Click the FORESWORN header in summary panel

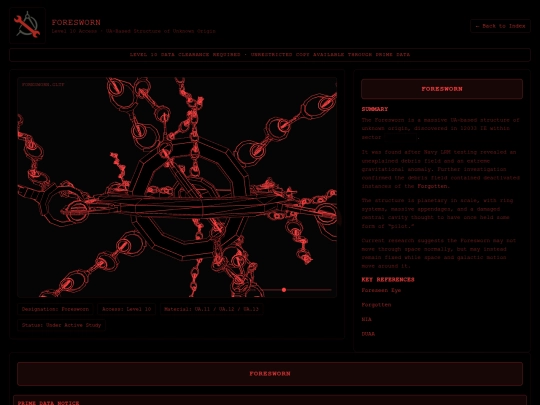tap(442, 89)
